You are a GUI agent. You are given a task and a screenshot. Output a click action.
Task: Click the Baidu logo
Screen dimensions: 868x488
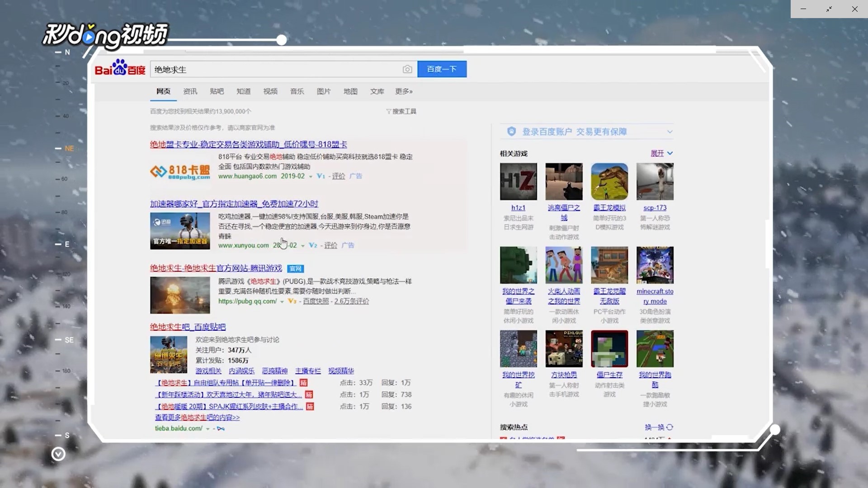click(120, 68)
